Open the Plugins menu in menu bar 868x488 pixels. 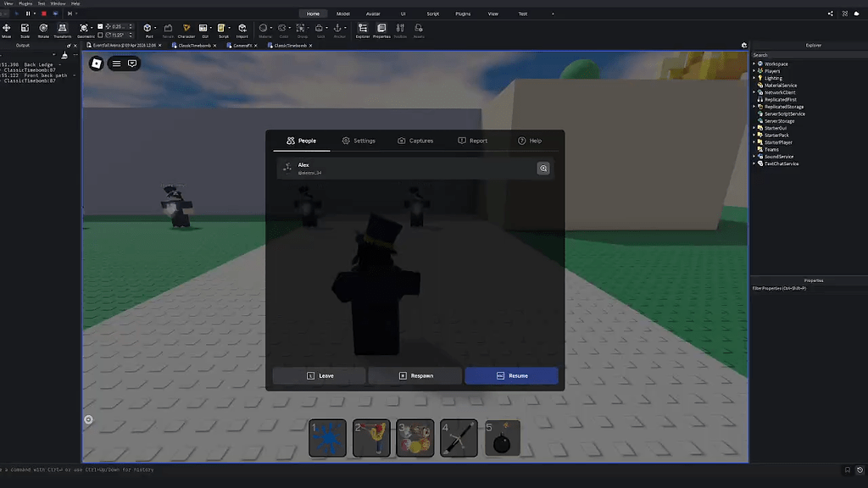click(25, 3)
